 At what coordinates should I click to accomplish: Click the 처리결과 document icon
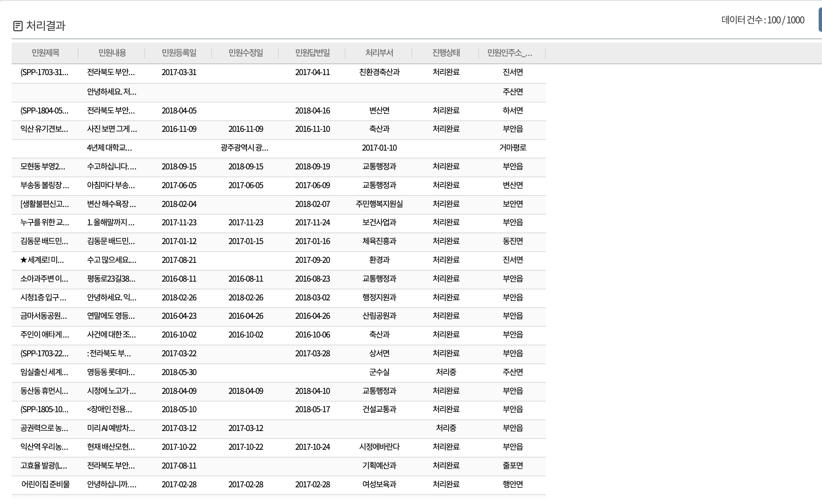click(18, 26)
